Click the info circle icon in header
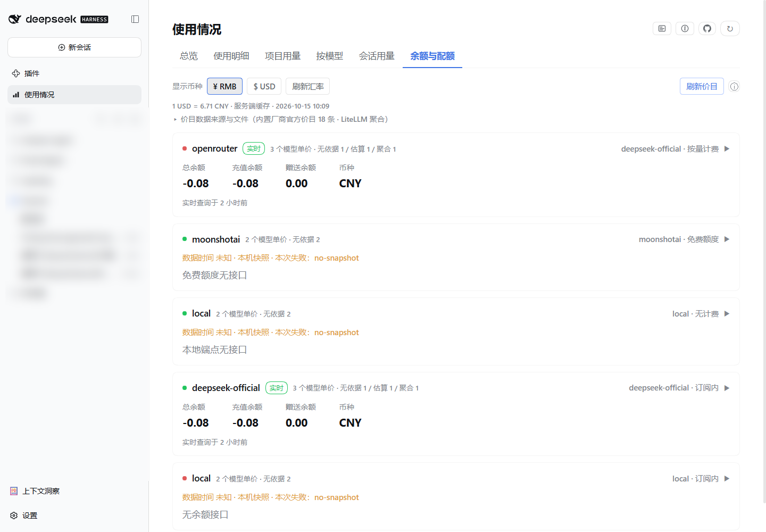The height and width of the screenshot is (532, 766). tap(685, 29)
